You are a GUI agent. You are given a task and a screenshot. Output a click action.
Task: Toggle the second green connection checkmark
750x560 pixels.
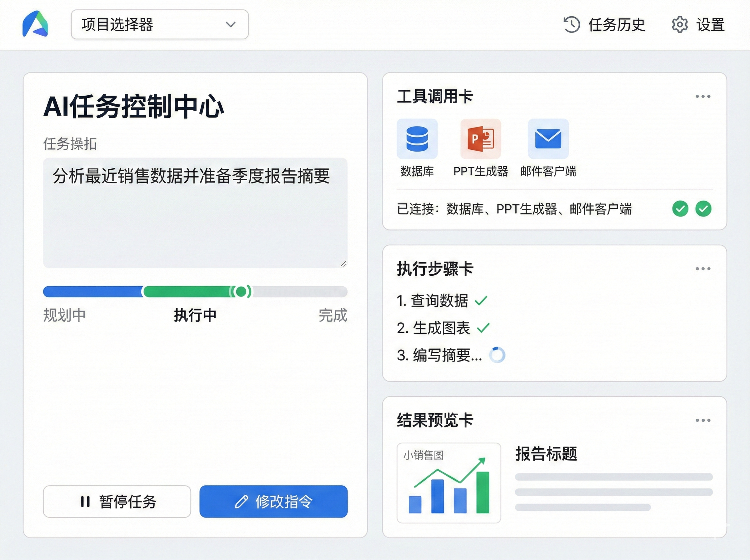703,209
